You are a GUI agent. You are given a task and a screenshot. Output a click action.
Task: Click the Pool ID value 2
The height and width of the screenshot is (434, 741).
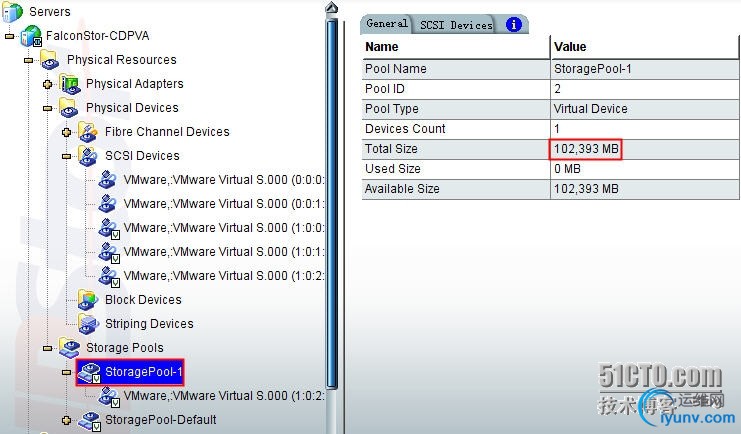click(x=558, y=89)
